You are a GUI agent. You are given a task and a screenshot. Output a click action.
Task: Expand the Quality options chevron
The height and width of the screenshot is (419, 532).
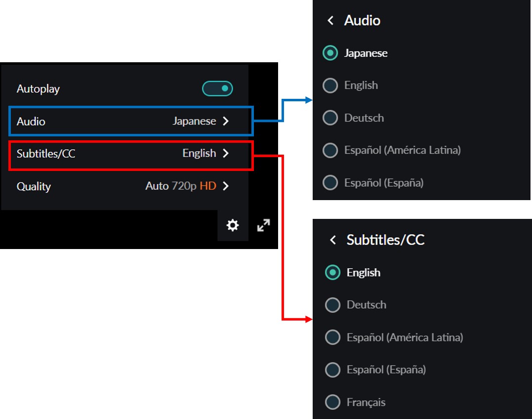click(226, 186)
